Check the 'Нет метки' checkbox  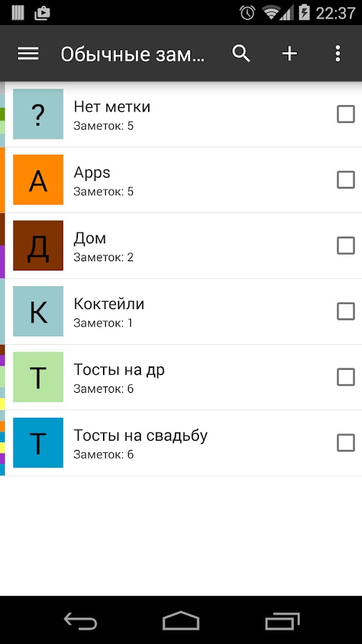[x=346, y=114]
